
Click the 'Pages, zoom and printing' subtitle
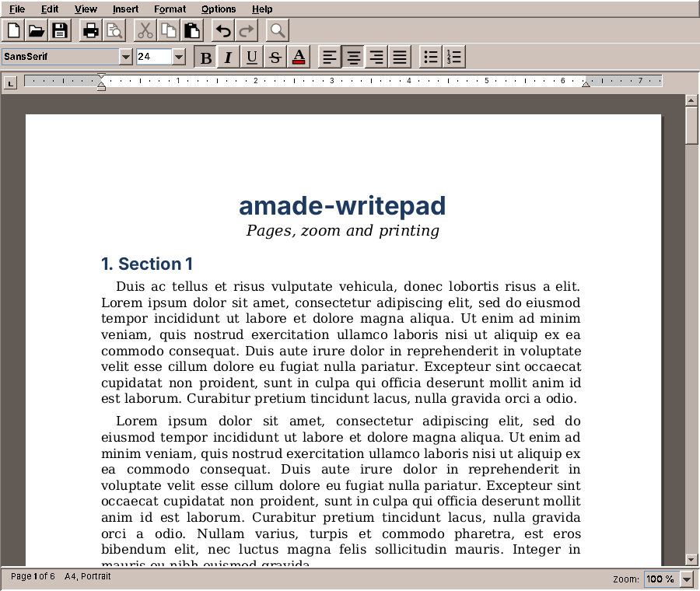[343, 231]
